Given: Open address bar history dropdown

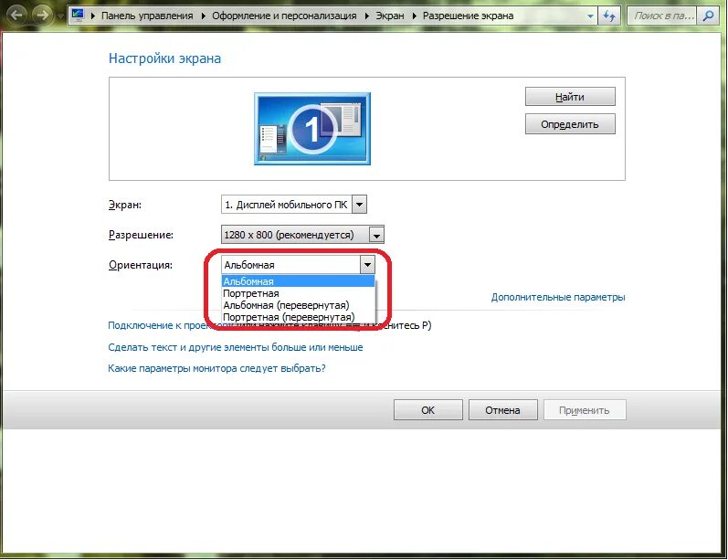Looking at the screenshot, I should 590,16.
